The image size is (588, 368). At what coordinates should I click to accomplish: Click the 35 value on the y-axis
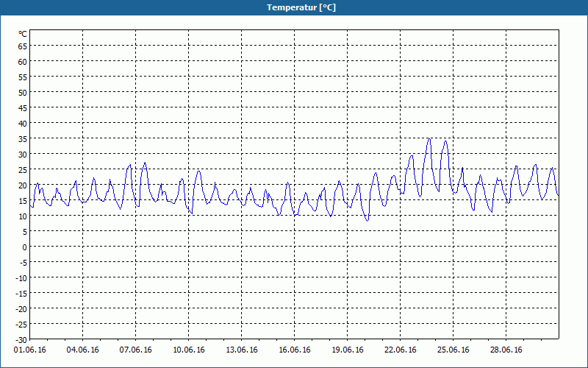pos(23,139)
